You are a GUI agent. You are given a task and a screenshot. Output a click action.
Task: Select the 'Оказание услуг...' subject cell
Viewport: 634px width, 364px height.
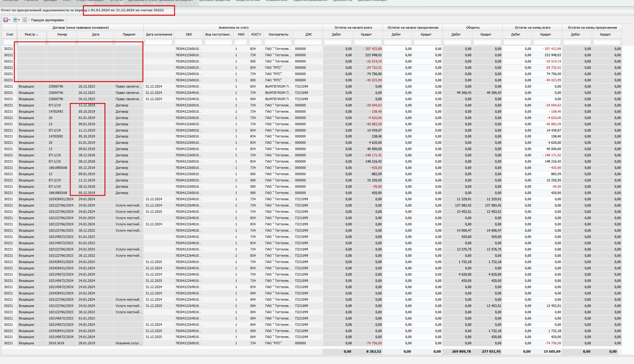pyautogui.click(x=129, y=343)
